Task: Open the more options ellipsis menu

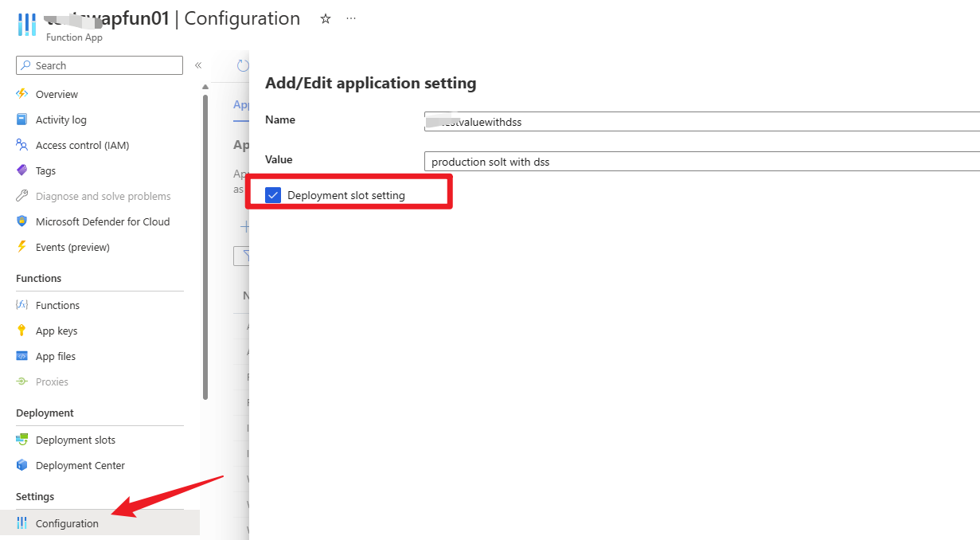Action: click(351, 18)
